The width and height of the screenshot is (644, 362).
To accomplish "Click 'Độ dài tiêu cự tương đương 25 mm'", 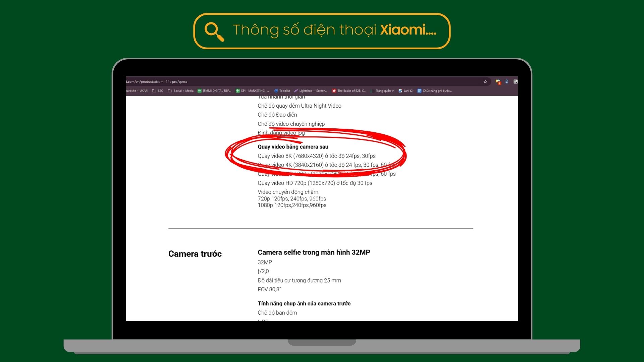I will tap(299, 280).
